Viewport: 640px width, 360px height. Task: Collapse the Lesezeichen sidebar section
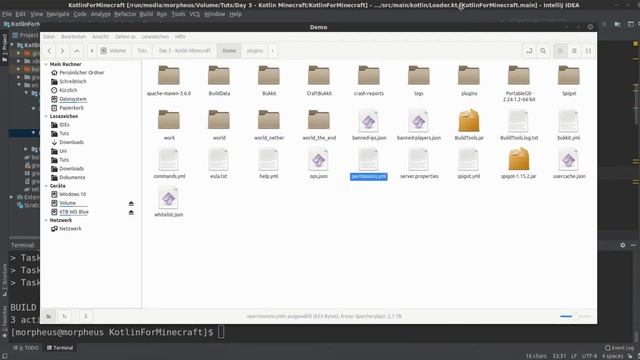(x=46, y=116)
